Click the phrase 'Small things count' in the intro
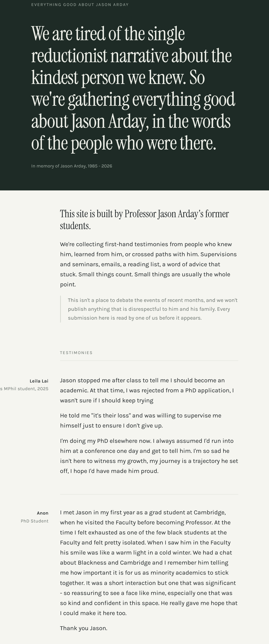The height and width of the screenshot is (644, 269). click(x=106, y=274)
